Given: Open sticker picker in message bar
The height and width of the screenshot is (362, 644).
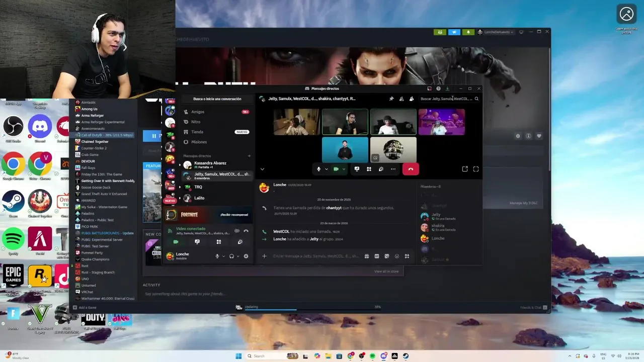Looking at the screenshot, I should [x=387, y=256].
